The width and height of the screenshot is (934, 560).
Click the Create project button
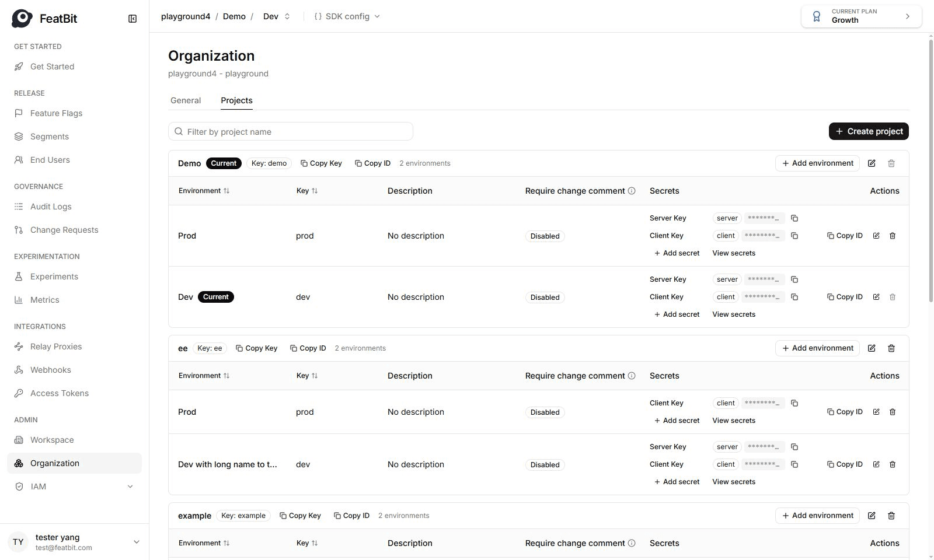(x=869, y=131)
